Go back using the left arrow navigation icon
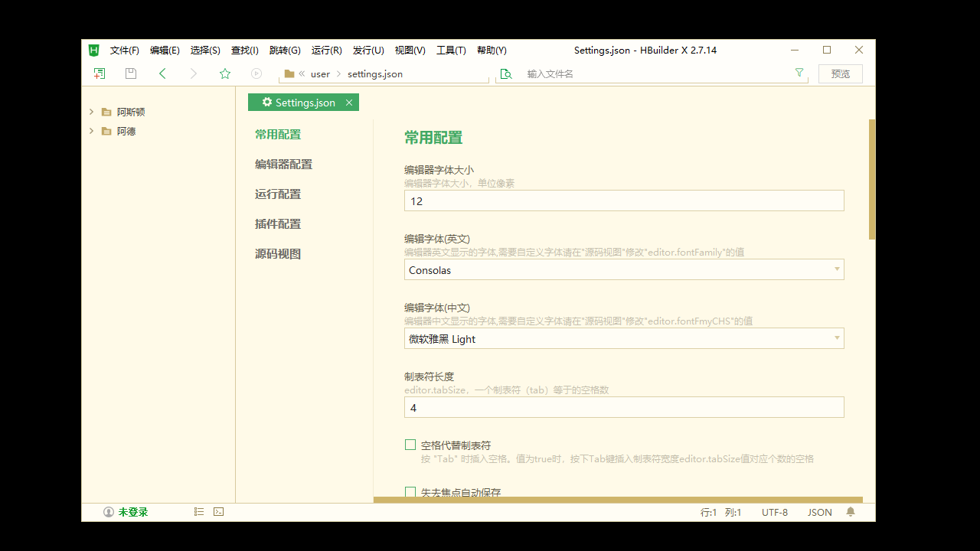 coord(162,73)
